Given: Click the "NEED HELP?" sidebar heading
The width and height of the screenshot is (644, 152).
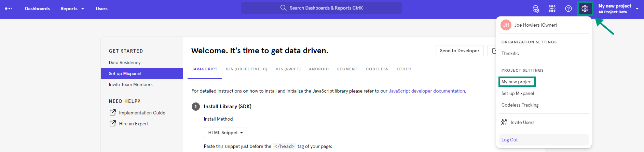Looking at the screenshot, I should click(125, 101).
